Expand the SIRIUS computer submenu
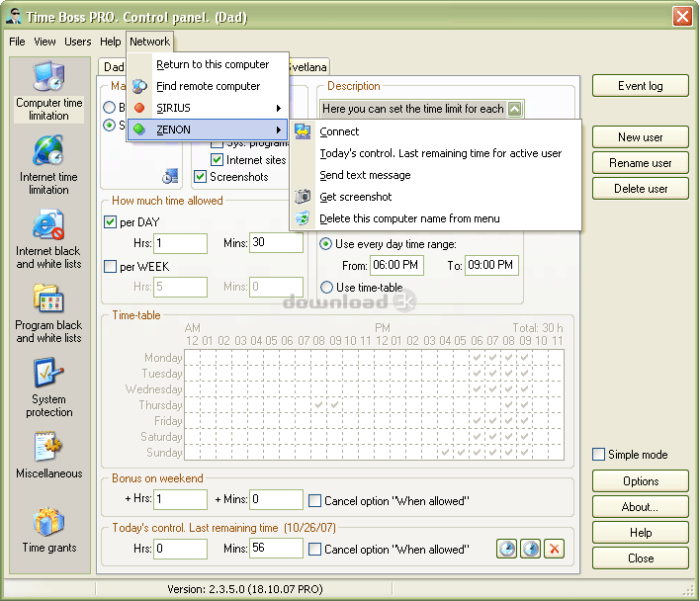 (x=208, y=108)
